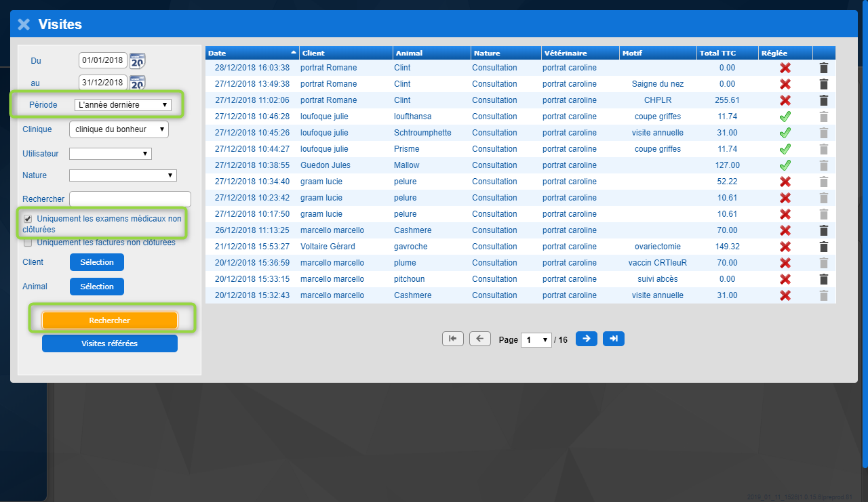Click the orange Rechercher button
The height and width of the screenshot is (502, 868).
click(110, 320)
